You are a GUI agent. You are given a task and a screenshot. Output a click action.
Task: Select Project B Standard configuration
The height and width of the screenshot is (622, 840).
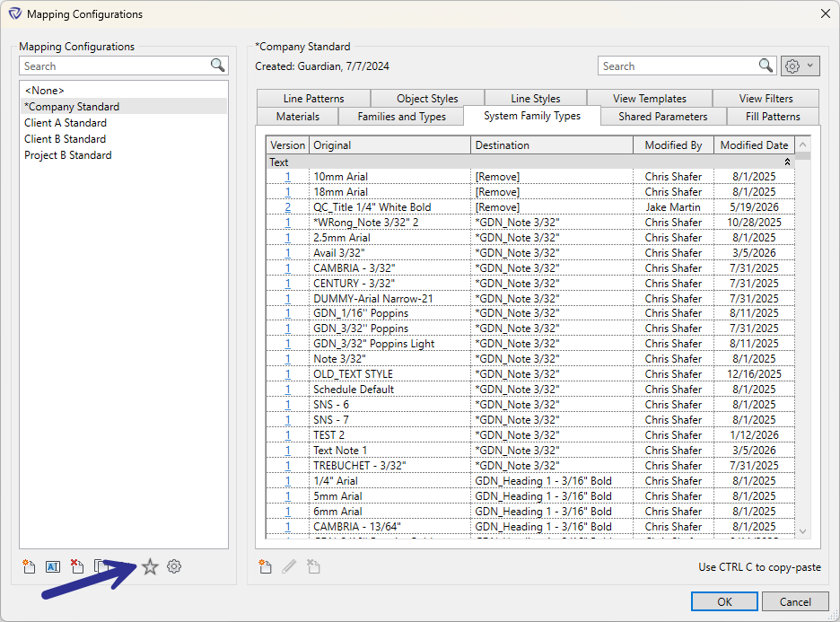coord(124,155)
